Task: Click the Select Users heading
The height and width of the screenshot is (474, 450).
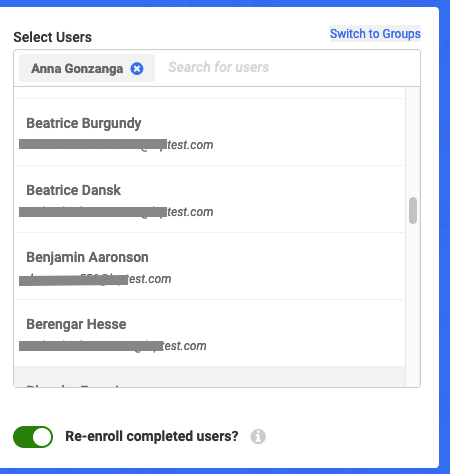Action: click(x=52, y=37)
